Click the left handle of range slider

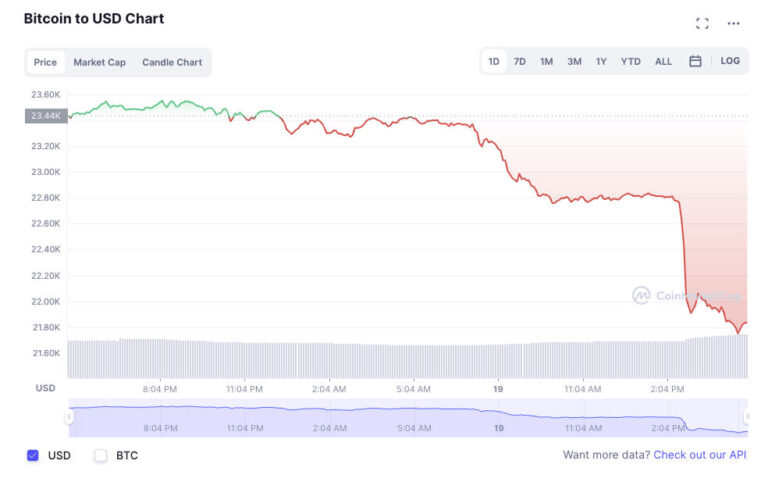coord(70,416)
